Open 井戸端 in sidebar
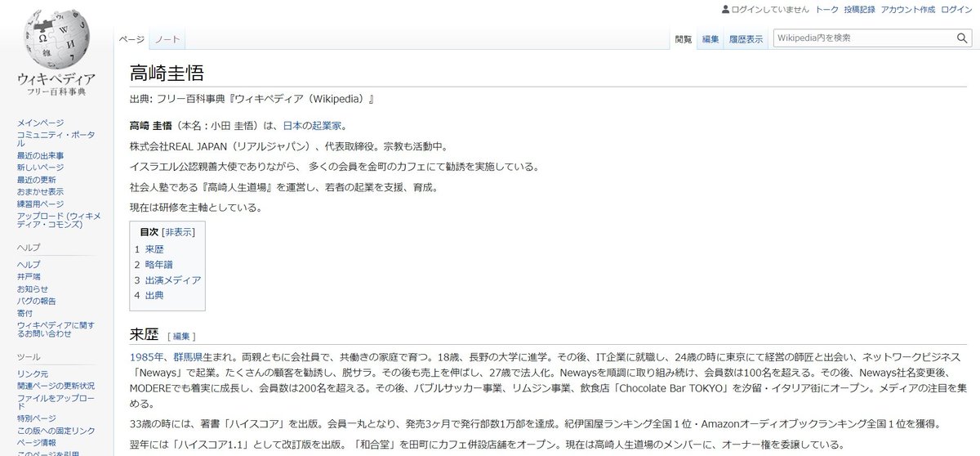The width and height of the screenshot is (980, 456). click(x=29, y=277)
